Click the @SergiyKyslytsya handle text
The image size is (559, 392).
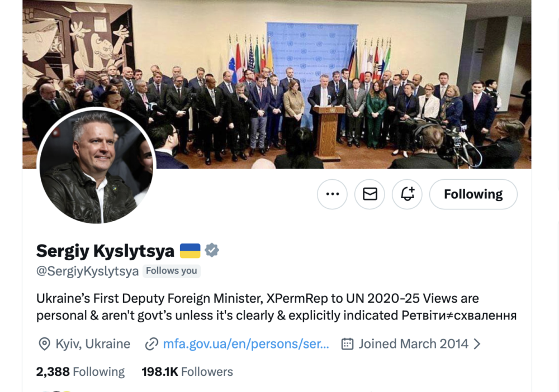click(x=87, y=271)
